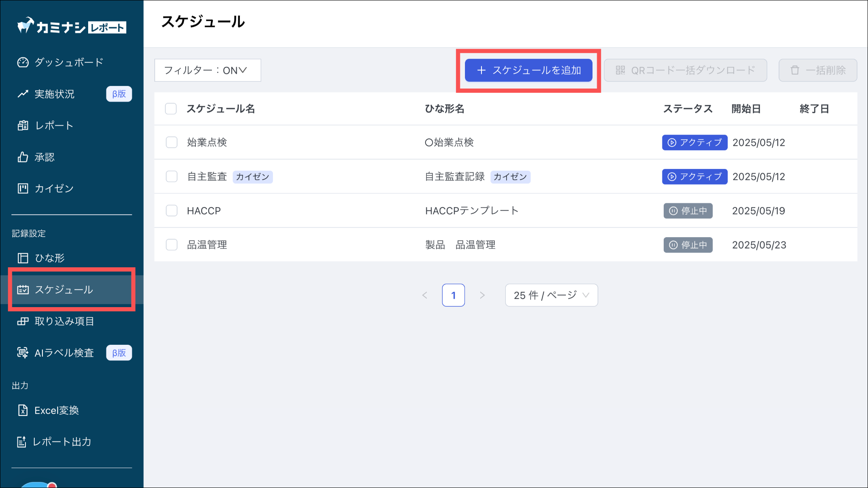Check the 始業点検 schedule row checkbox
The height and width of the screenshot is (488, 868).
tap(172, 142)
